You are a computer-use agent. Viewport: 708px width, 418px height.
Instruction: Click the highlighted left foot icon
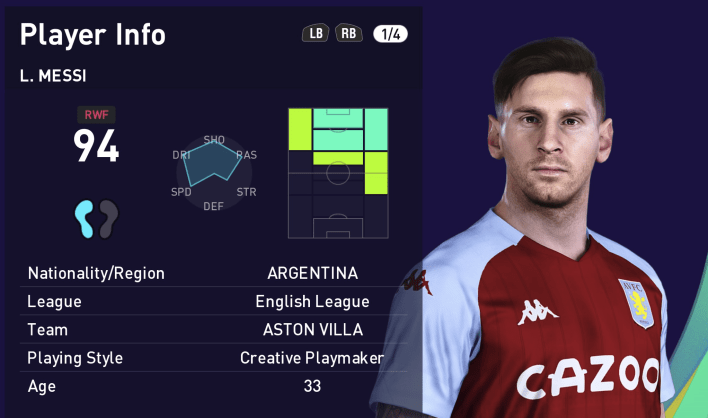pos(84,219)
